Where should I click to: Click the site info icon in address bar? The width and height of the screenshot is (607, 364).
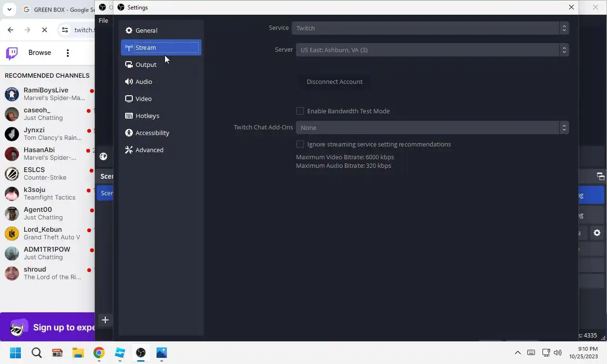[x=65, y=30]
